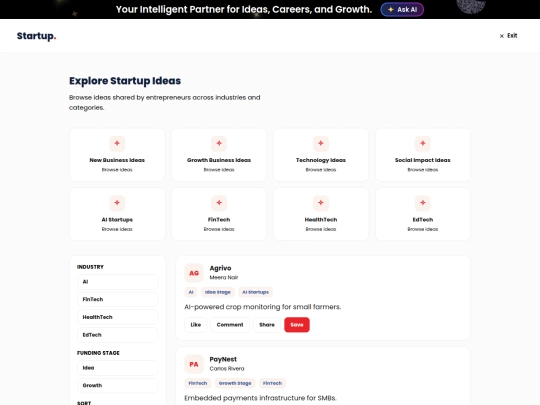Viewport: 540px width, 405px height.
Task: Share the Agrivo idea
Action: (267, 325)
